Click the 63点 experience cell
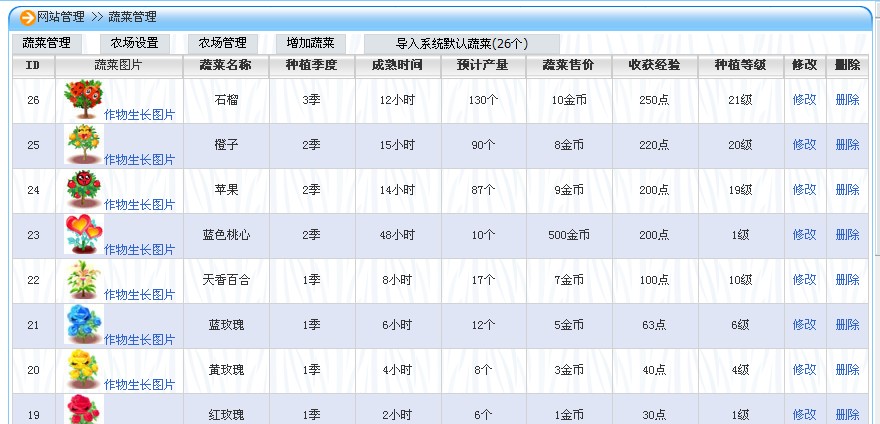 tap(654, 325)
